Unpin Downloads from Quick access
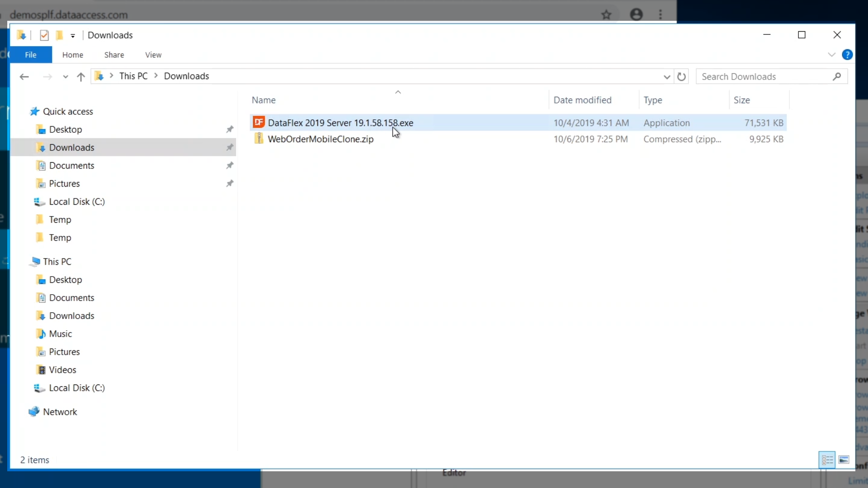 coord(230,147)
